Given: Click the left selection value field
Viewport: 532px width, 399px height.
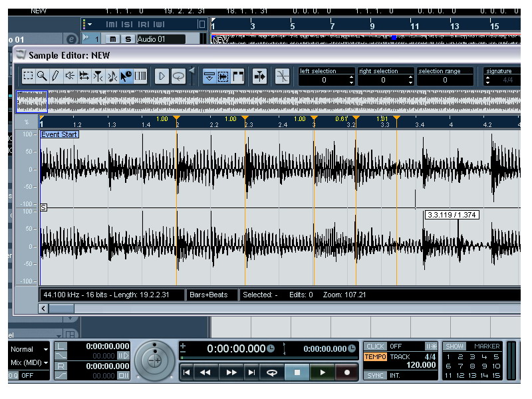Looking at the screenshot, I should [x=324, y=80].
